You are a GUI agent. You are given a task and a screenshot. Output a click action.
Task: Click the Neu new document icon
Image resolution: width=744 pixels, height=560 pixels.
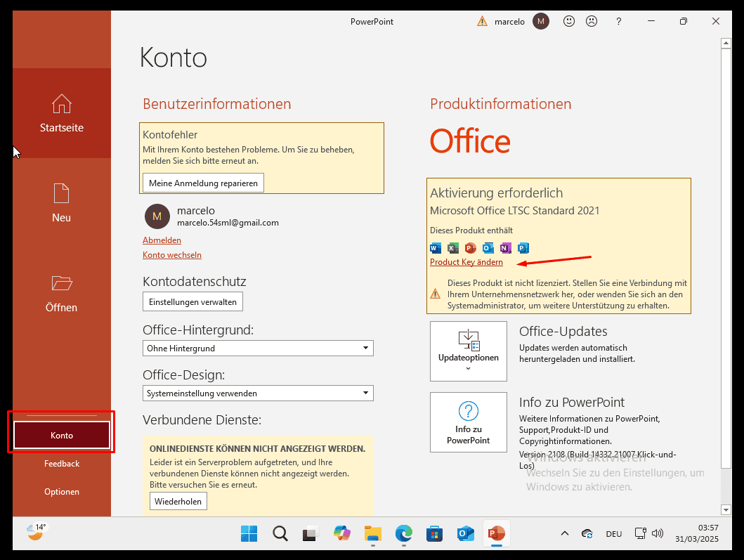(62, 193)
